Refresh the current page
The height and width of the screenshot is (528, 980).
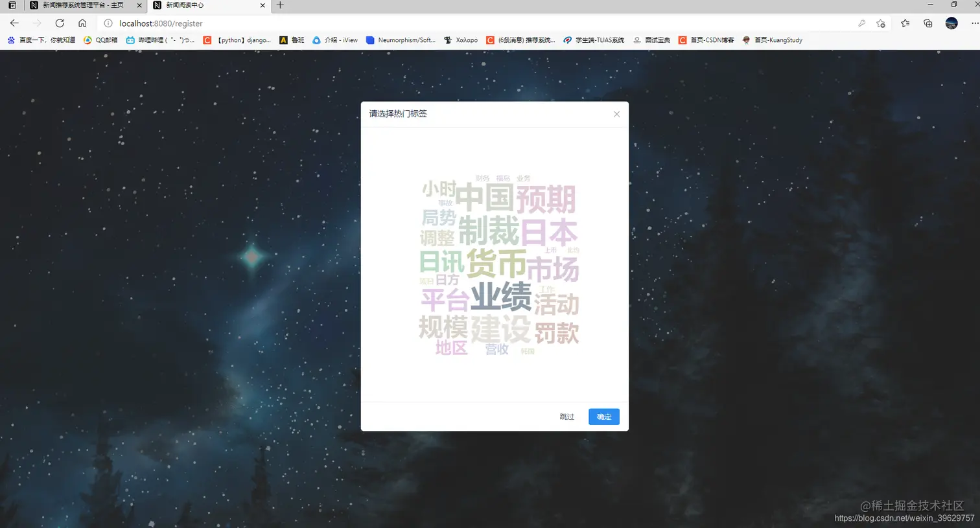(60, 23)
